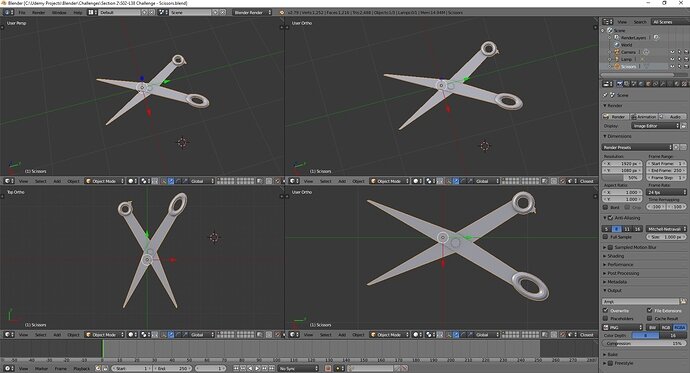Click the Render image button
Screen dimensions: 690x373
pos(615,117)
